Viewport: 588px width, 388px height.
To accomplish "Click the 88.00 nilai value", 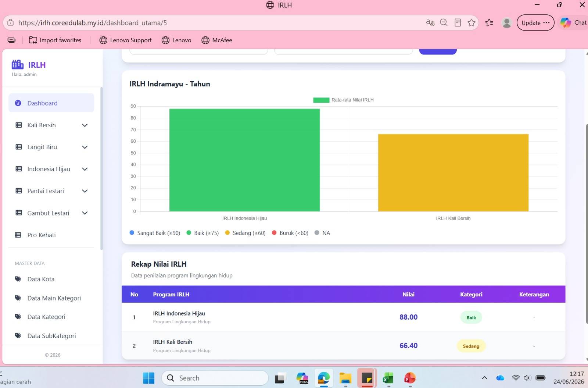I will [x=408, y=317].
